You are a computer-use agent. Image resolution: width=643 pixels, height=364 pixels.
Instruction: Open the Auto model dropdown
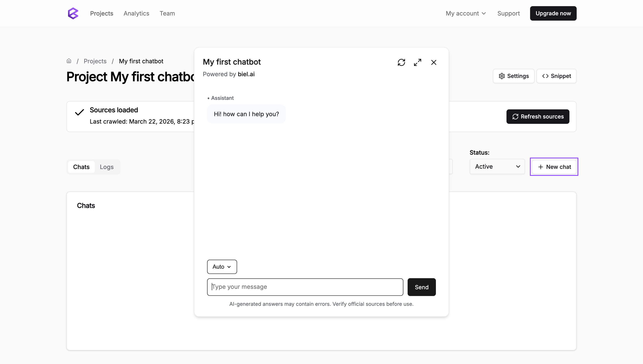222,267
